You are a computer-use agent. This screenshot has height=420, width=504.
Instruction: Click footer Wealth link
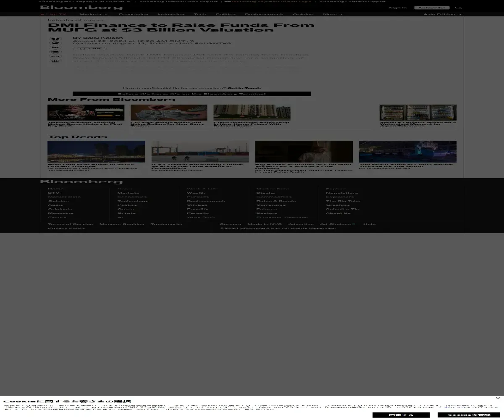click(x=196, y=193)
